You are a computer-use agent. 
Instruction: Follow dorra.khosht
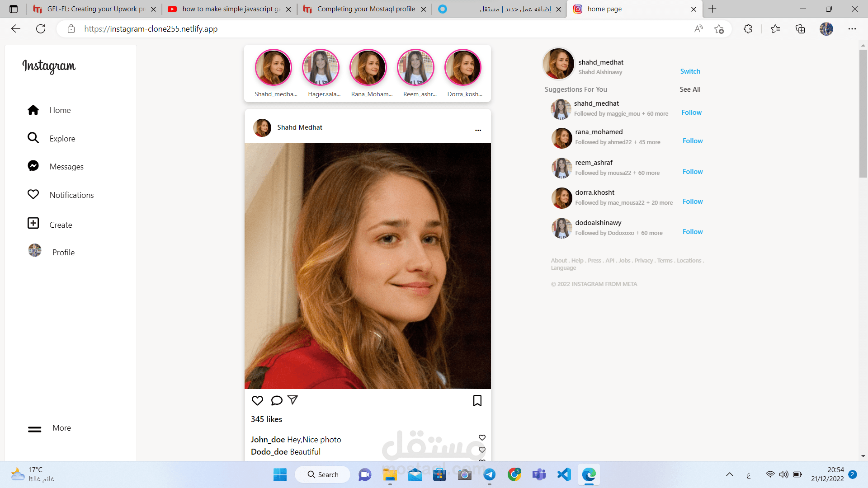(x=693, y=202)
